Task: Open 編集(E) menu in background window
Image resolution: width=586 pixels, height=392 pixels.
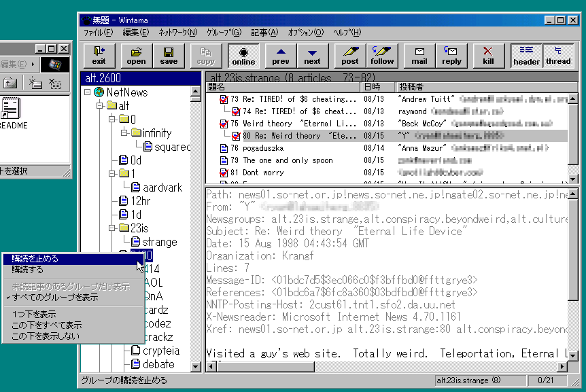Action: [x=14, y=65]
